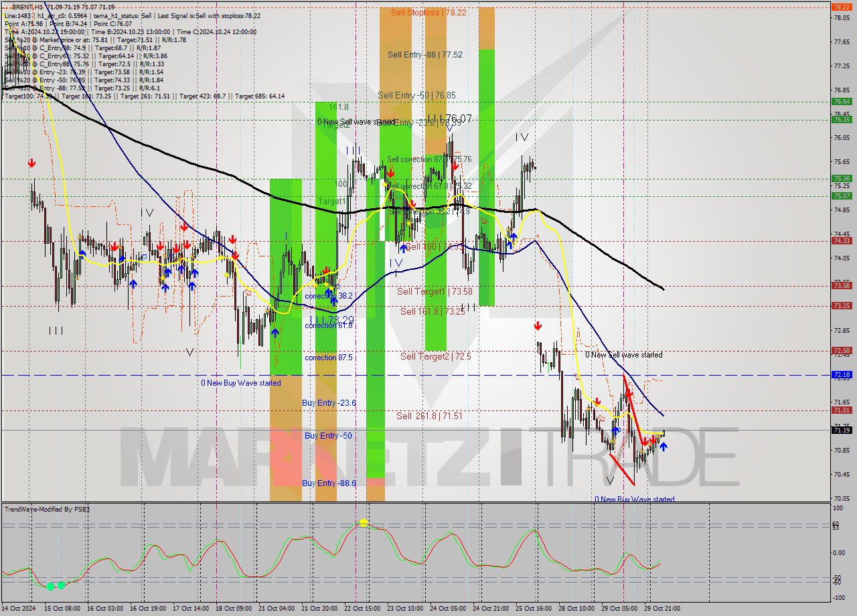
Task: Click the 'correction 87.5' label
Action: (329, 358)
